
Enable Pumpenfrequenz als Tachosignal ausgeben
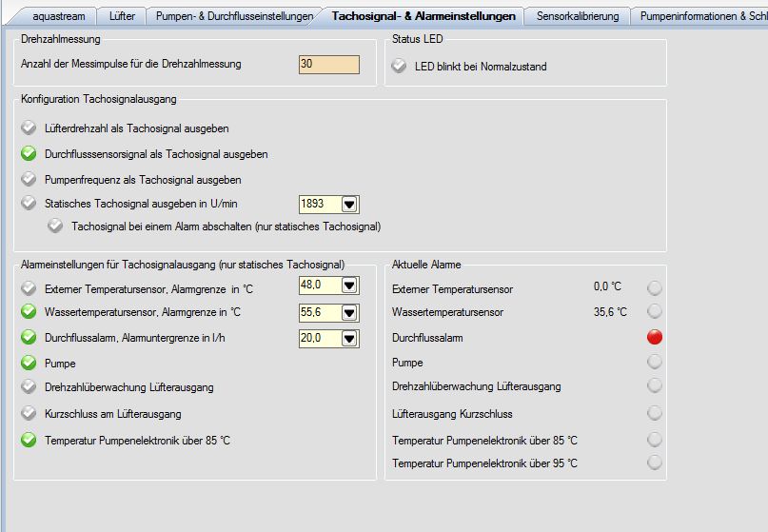tap(29, 179)
